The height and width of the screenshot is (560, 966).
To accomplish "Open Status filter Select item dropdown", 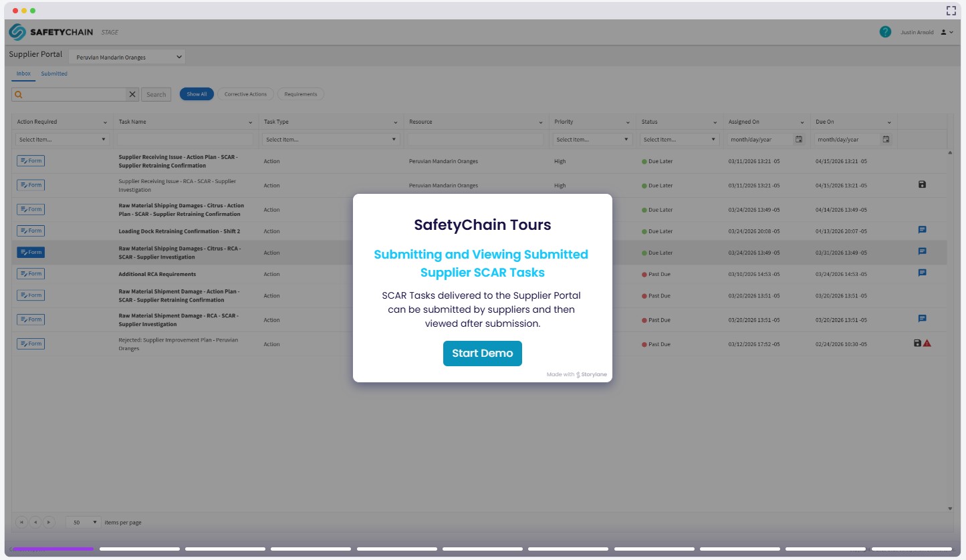I will [x=679, y=140].
